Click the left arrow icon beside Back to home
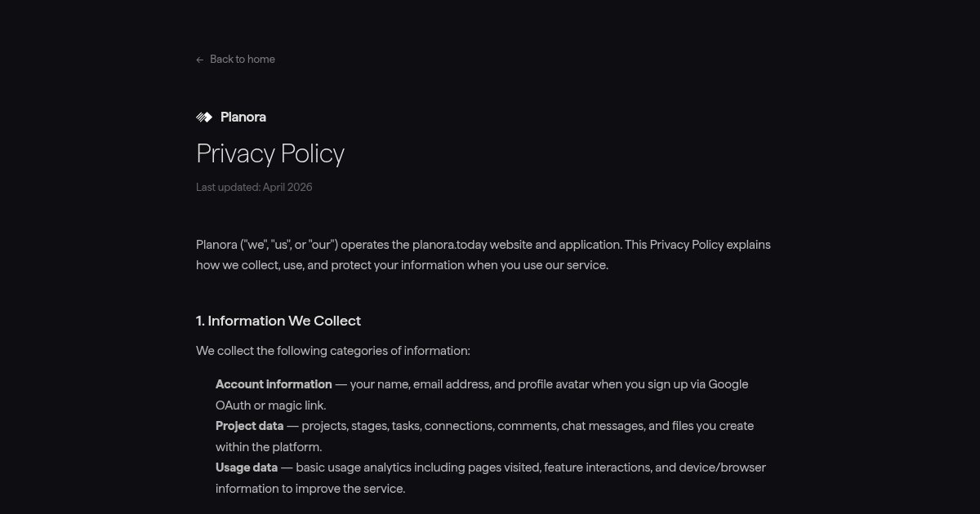The image size is (980, 514). [x=200, y=60]
